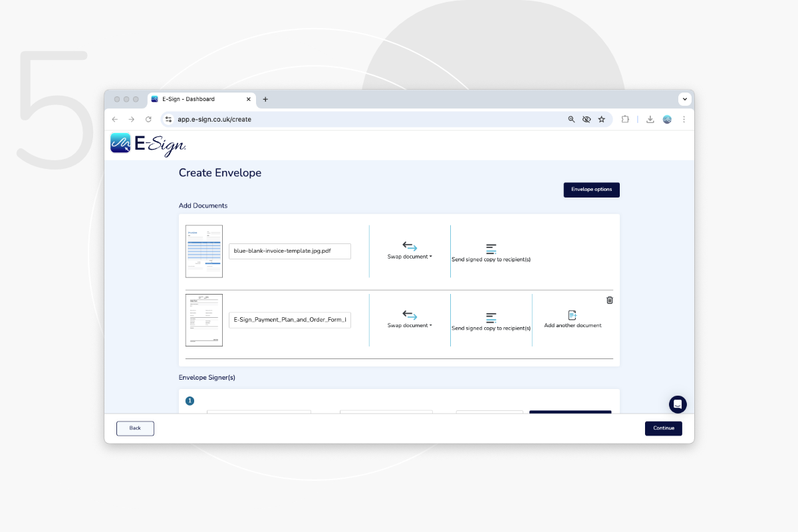The image size is (798, 532).
Task: Close the E-Sign - Dashboard tab
Action: coord(249,99)
